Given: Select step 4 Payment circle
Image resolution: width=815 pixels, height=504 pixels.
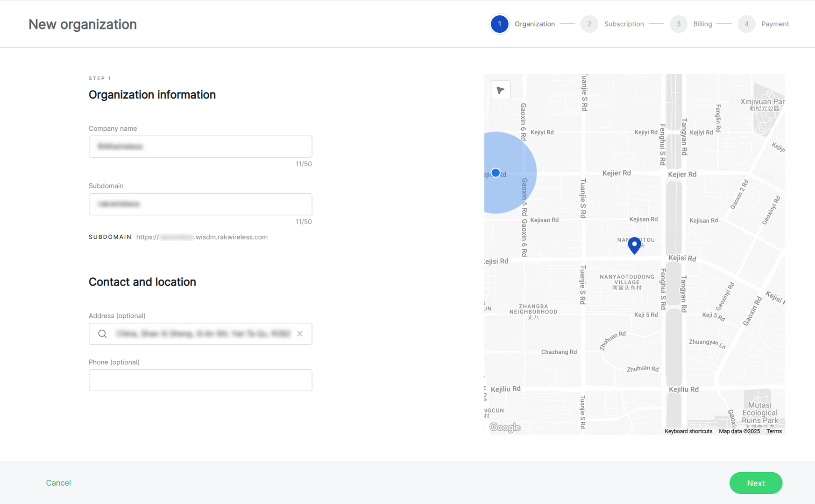Looking at the screenshot, I should (746, 24).
